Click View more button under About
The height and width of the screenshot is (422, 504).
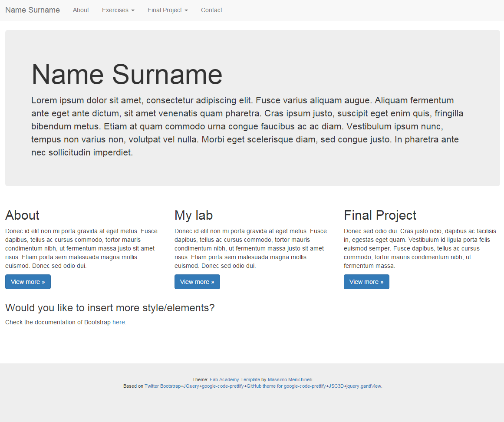[x=28, y=282]
